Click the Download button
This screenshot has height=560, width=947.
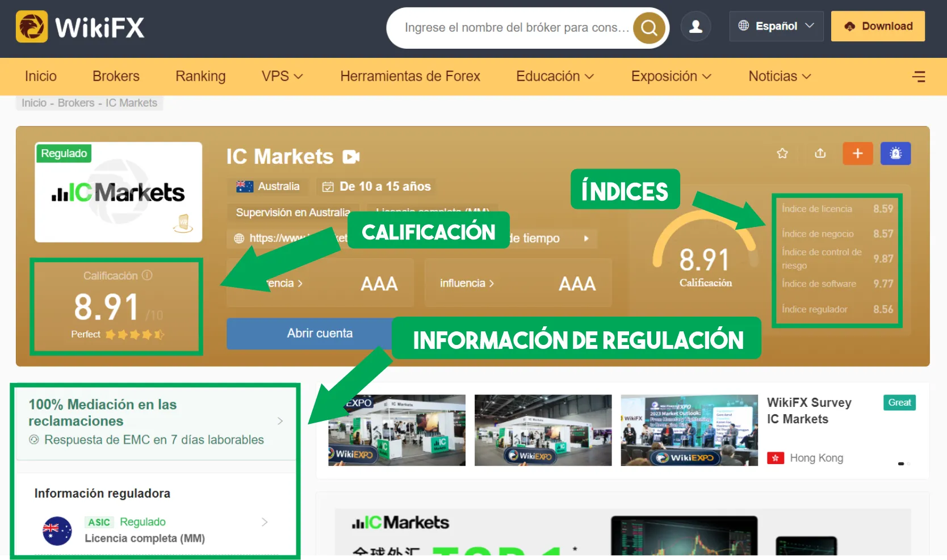(x=878, y=26)
